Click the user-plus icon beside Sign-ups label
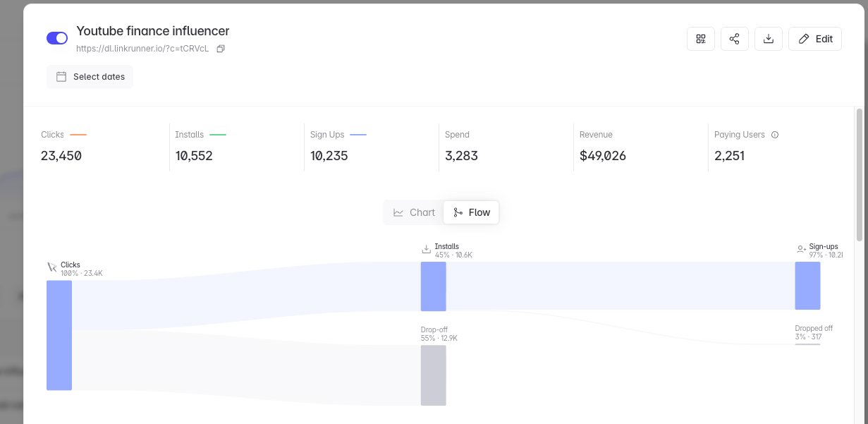This screenshot has width=868, height=424. [x=801, y=249]
